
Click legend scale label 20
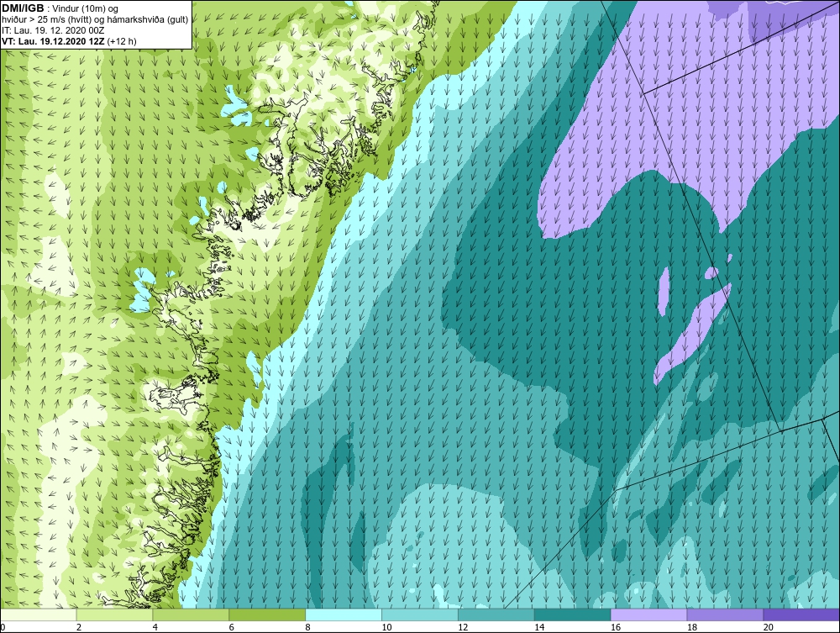pos(769,627)
